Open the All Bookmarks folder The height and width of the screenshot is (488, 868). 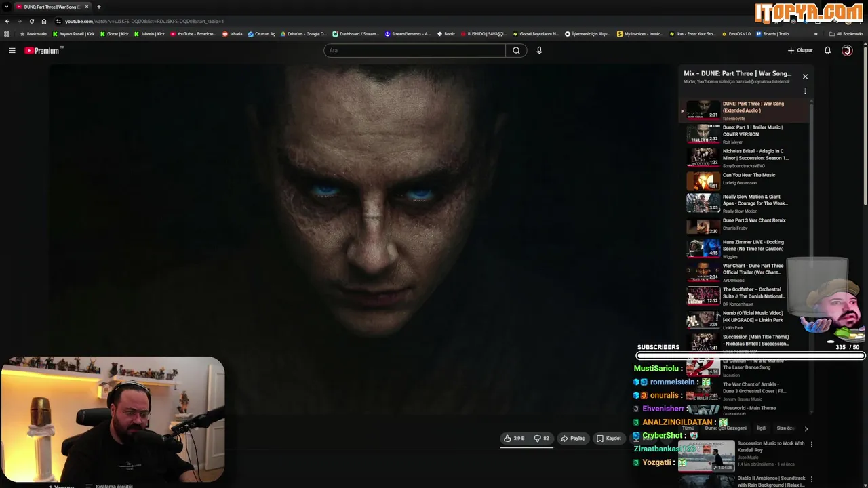(x=846, y=33)
